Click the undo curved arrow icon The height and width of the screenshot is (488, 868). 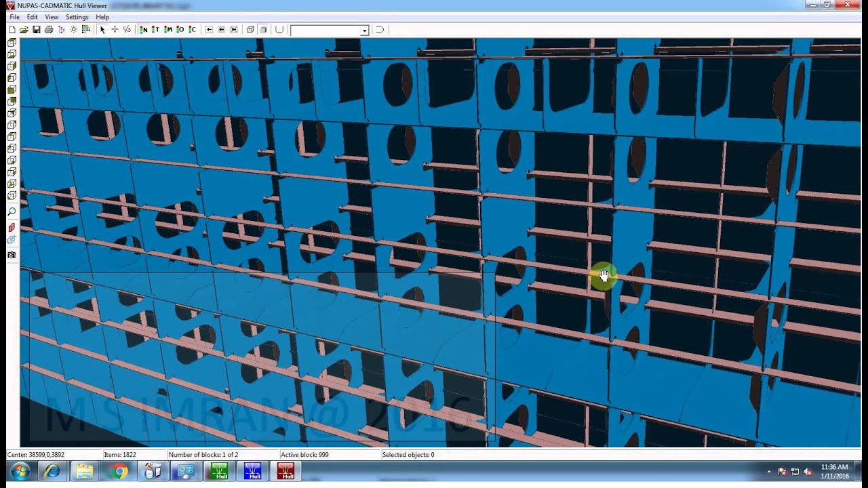coord(380,30)
